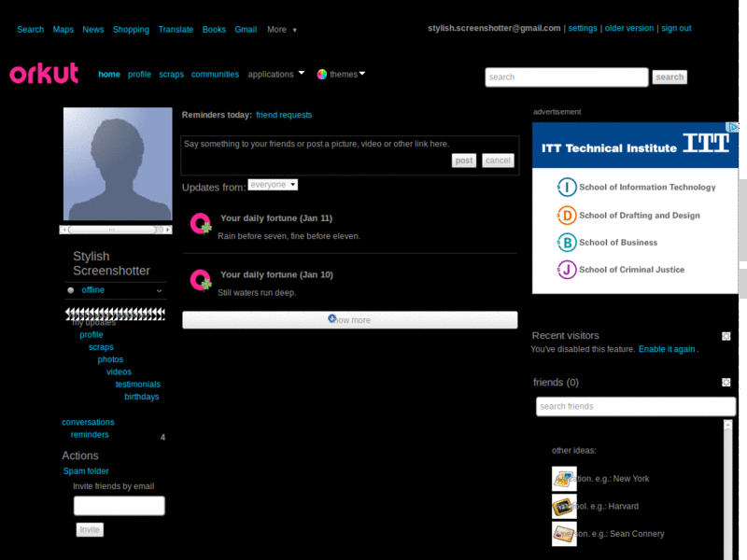Image resolution: width=747 pixels, height=560 pixels.
Task: Click the person idea icon (Sean Connery)
Action: [564, 534]
